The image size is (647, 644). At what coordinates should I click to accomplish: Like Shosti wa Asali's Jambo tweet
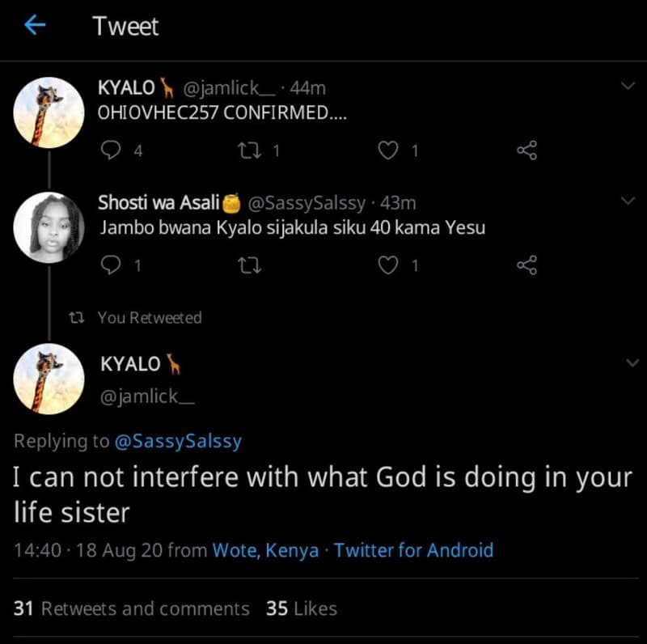pyautogui.click(x=388, y=265)
